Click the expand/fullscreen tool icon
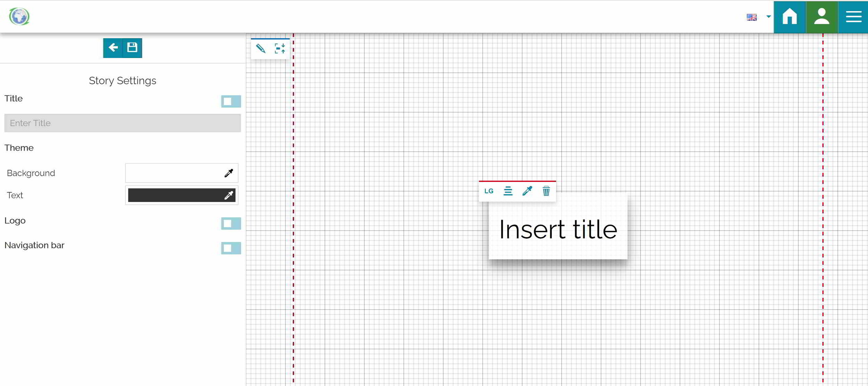 [x=280, y=49]
